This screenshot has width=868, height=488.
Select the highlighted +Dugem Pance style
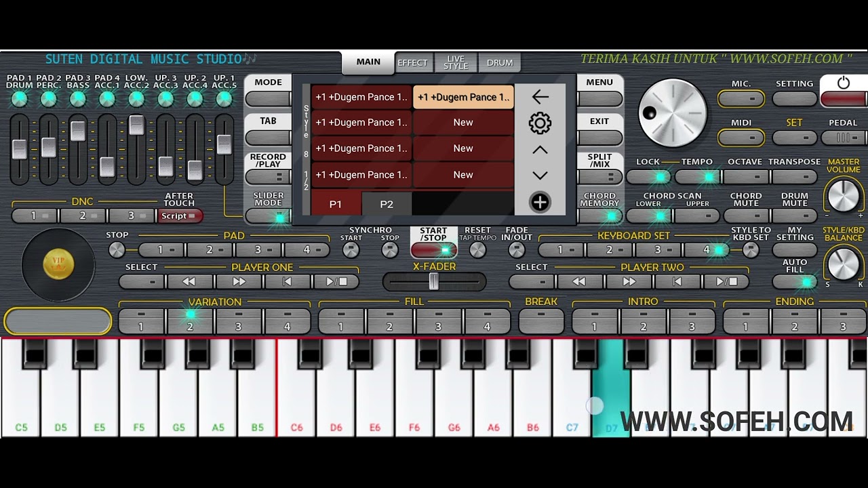click(463, 97)
